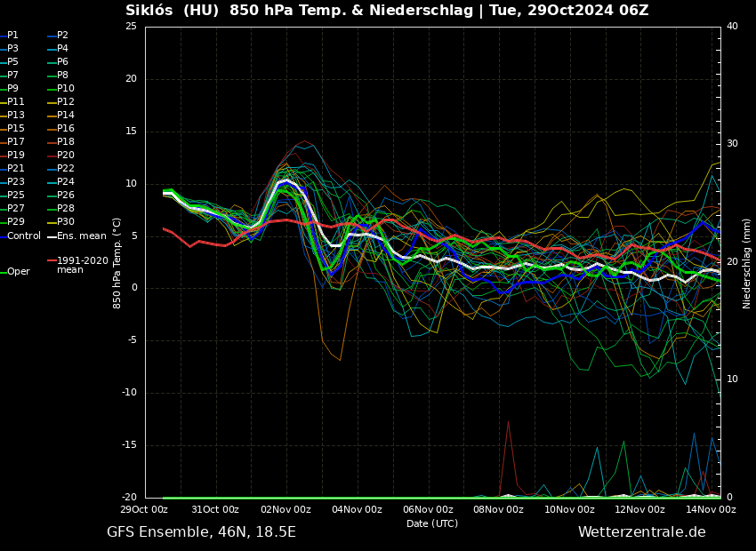Click the 02Nov 00z date tick label

(286, 510)
